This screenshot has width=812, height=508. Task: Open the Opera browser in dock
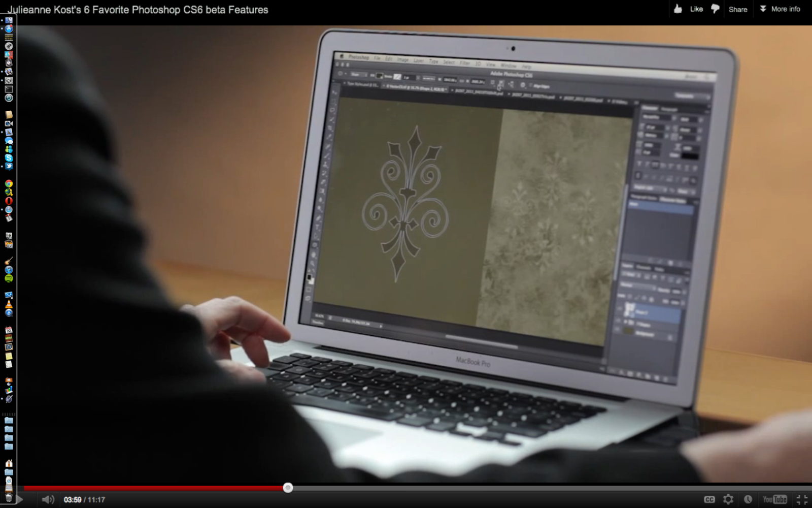[9, 201]
